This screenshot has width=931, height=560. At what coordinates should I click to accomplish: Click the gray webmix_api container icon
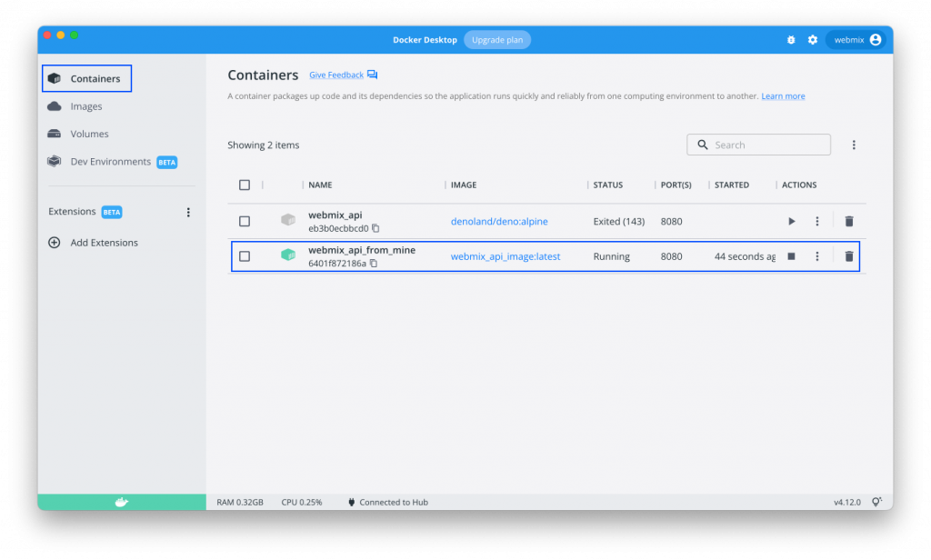point(288,220)
